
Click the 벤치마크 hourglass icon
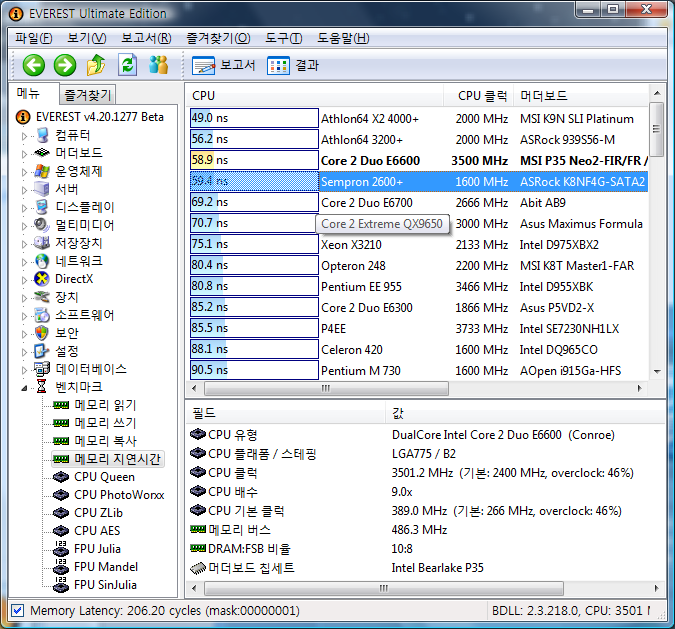point(42,387)
